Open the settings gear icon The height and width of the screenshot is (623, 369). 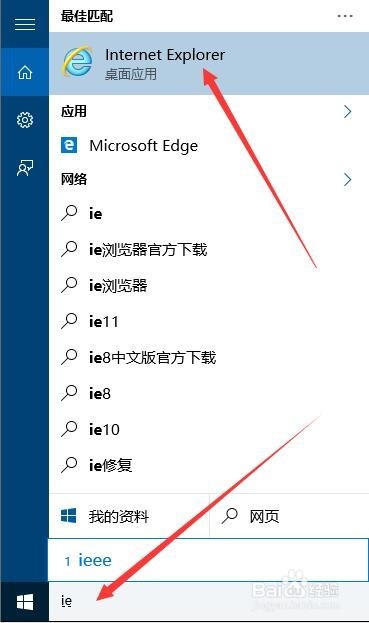tap(25, 120)
